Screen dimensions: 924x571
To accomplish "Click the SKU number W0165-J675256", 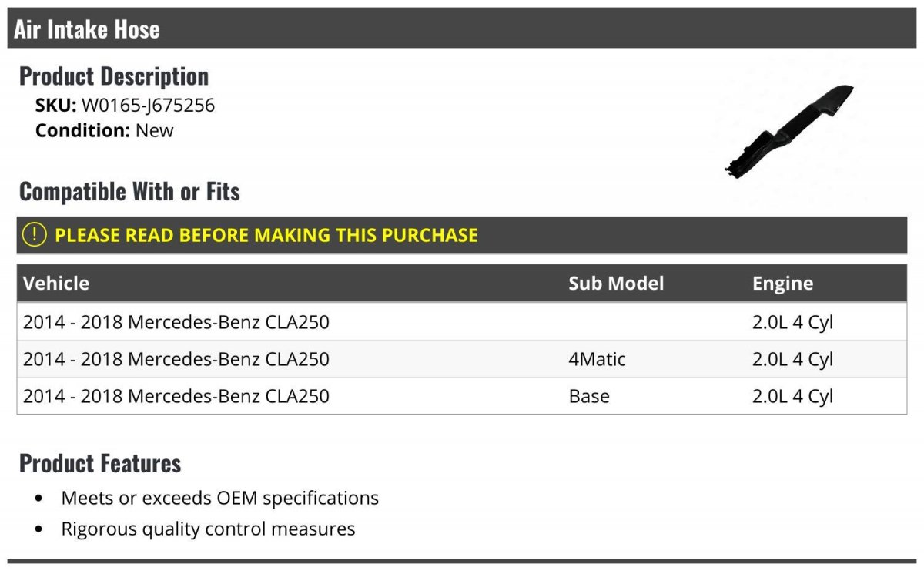I will [148, 106].
